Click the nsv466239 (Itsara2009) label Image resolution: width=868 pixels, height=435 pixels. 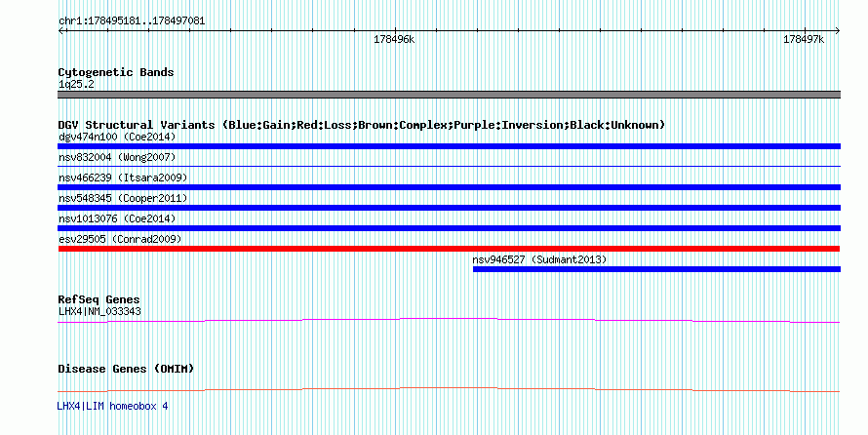click(123, 178)
